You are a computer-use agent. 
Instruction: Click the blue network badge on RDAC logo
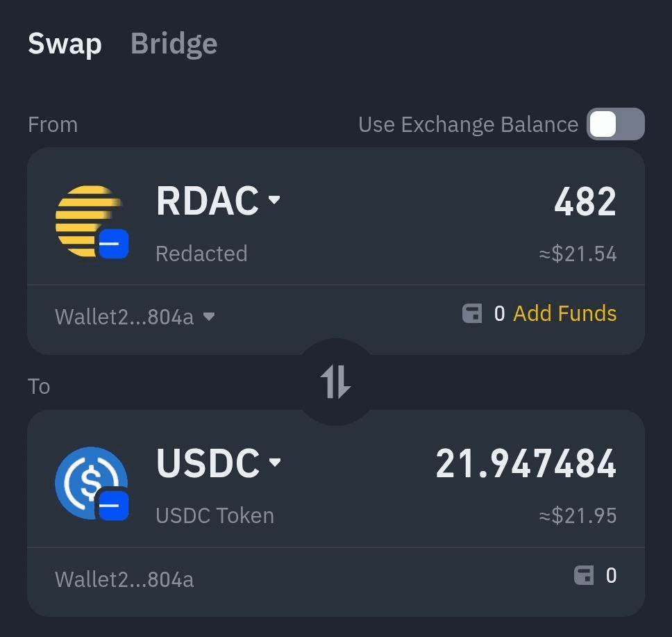114,244
